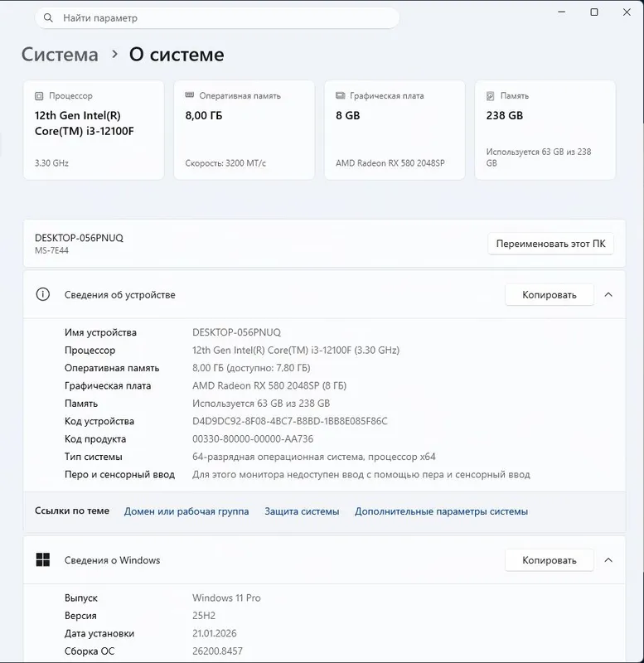Image resolution: width=644 pixels, height=663 pixels.
Task: Go back to Система breadcrumb
Action: (60, 55)
